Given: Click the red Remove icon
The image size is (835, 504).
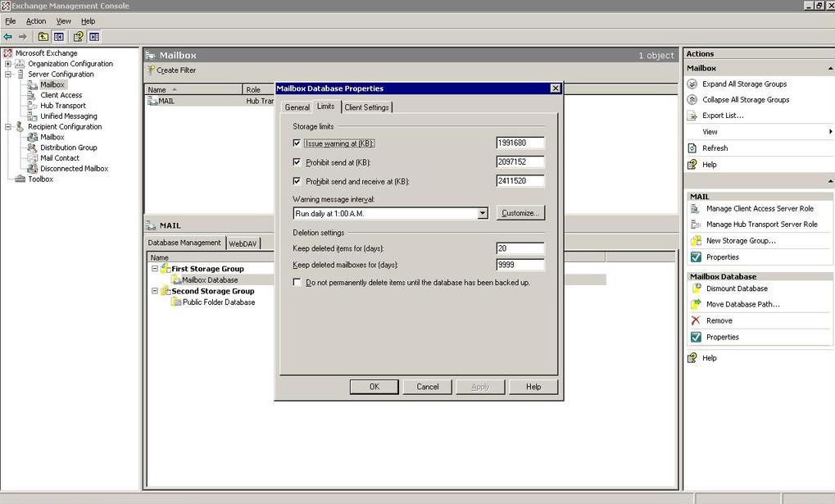Looking at the screenshot, I should click(696, 320).
